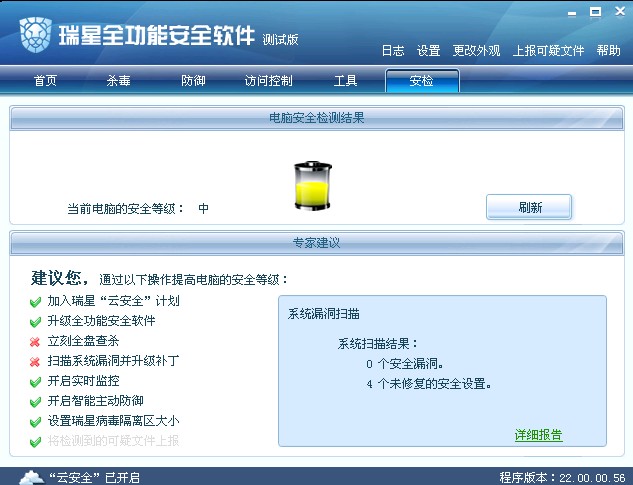Click red cross beside 立刻全盘查杀
Image resolution: width=633 pixels, height=485 pixels.
(x=35, y=342)
